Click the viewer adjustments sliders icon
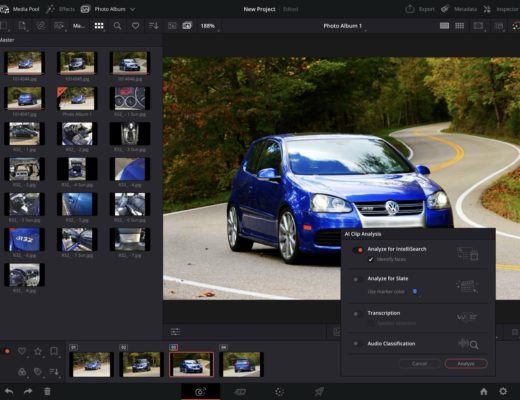The width and height of the screenshot is (520, 400). coord(175,332)
